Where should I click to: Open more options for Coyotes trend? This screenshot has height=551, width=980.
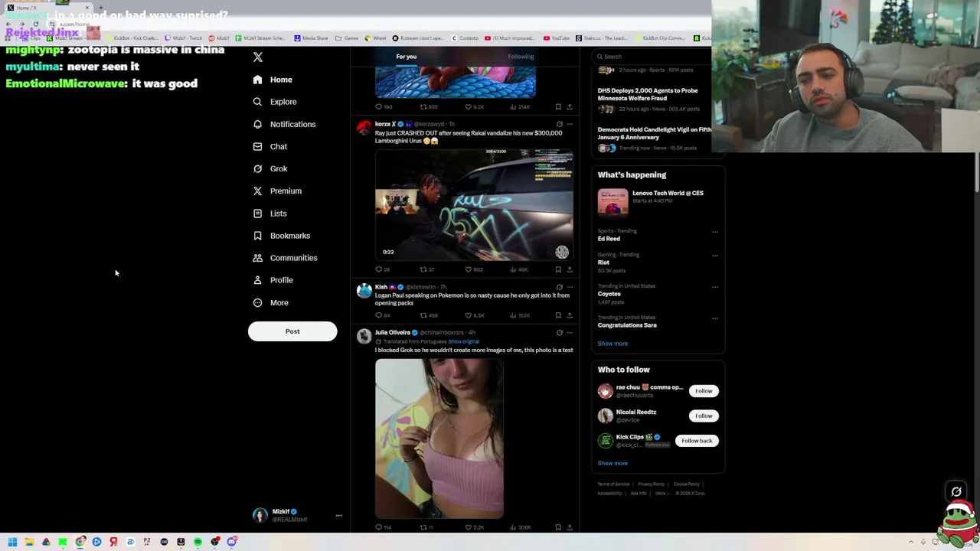tap(715, 287)
